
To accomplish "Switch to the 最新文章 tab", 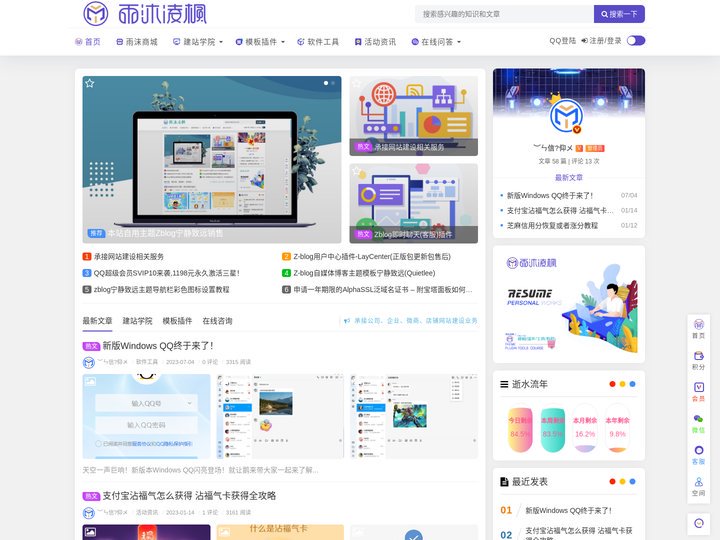I will click(97, 321).
